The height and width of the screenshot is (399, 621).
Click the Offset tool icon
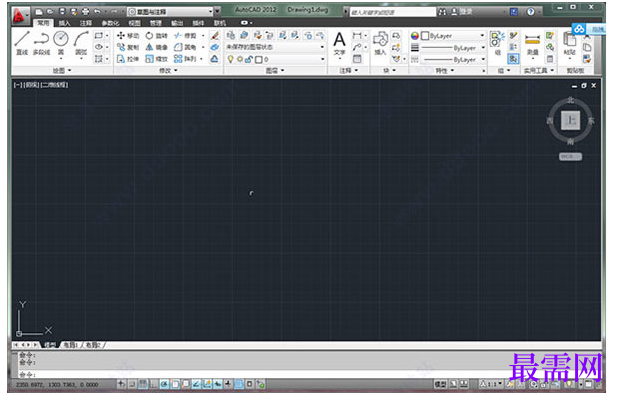point(215,59)
